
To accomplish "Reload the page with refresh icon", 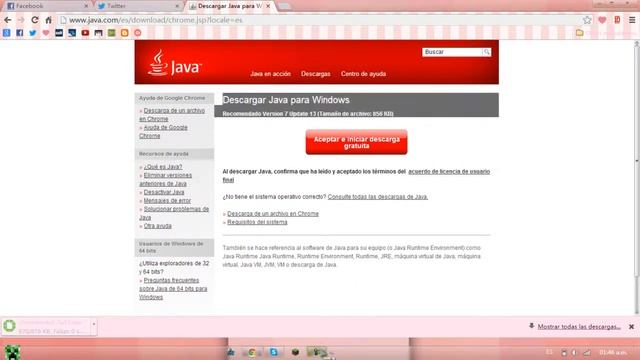I will pos(35,20).
